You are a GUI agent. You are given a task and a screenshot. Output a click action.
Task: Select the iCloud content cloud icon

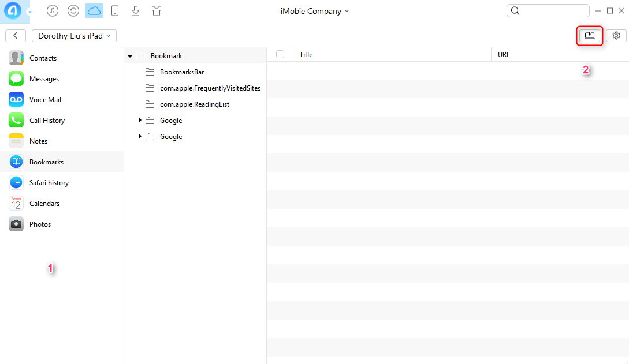point(94,11)
